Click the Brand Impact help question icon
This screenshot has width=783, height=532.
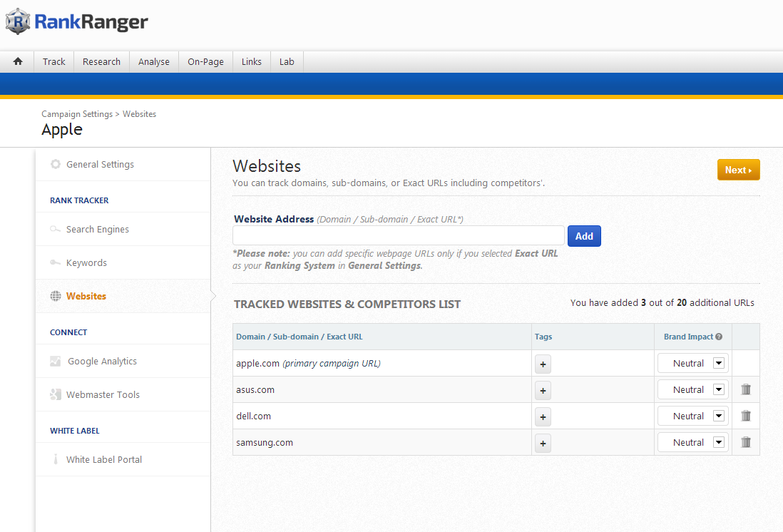[719, 337]
